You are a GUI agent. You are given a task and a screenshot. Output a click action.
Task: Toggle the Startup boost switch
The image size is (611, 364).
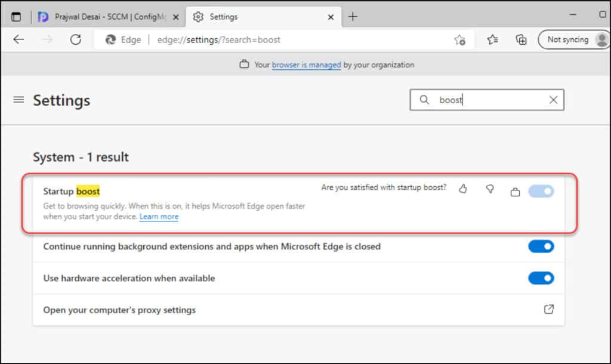pyautogui.click(x=541, y=192)
